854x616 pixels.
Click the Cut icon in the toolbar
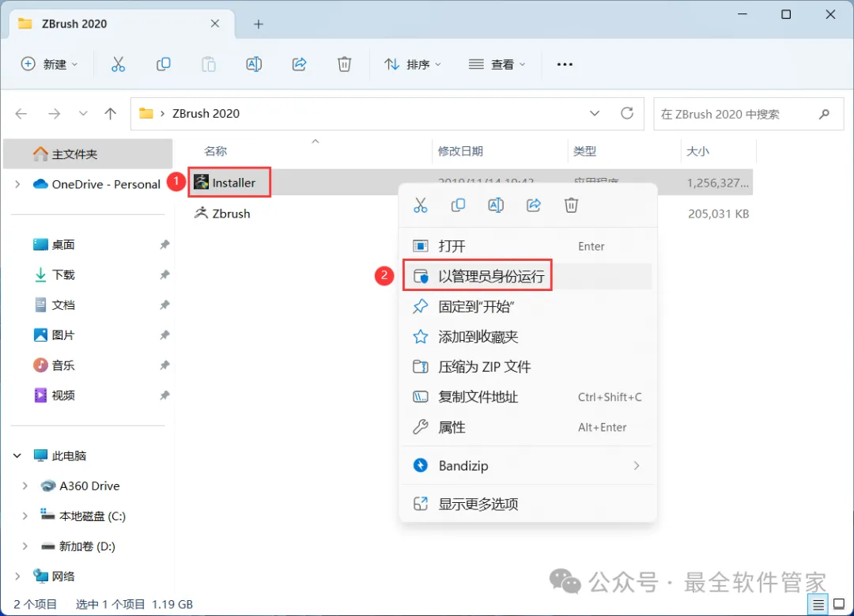(x=118, y=64)
